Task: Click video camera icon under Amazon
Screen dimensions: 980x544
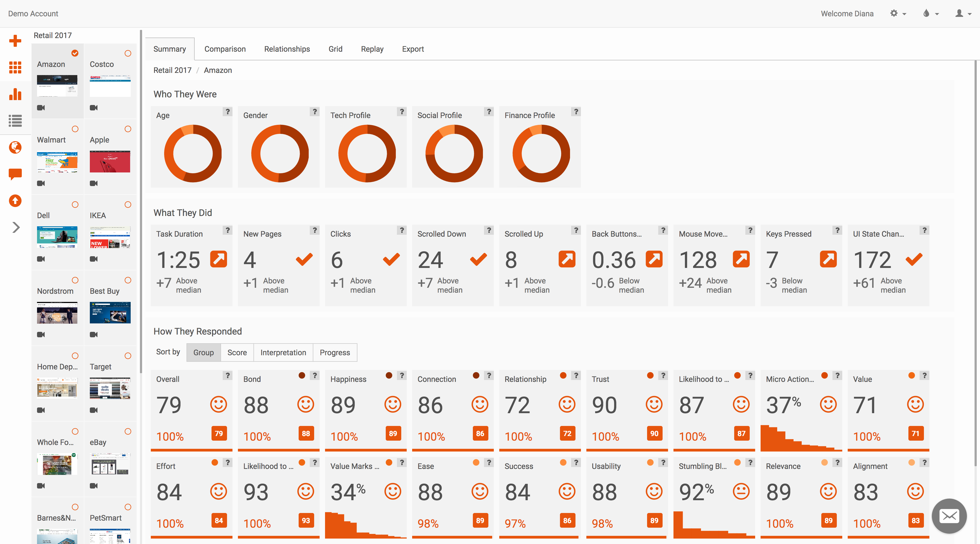Action: [x=41, y=108]
